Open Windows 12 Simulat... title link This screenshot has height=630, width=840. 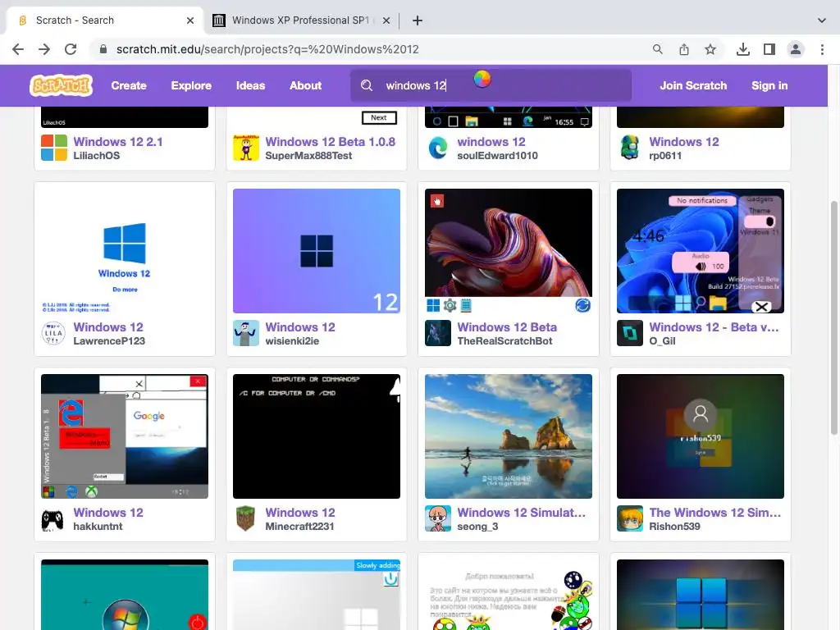click(521, 512)
